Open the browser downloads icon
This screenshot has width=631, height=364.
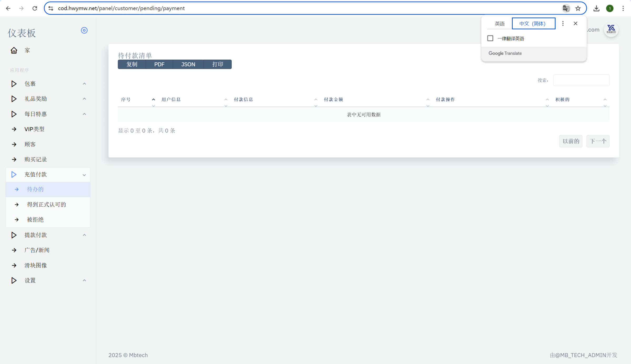click(x=596, y=8)
